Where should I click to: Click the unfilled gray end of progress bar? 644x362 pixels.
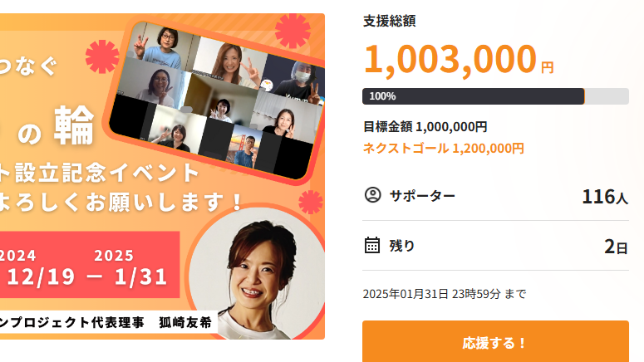click(607, 96)
